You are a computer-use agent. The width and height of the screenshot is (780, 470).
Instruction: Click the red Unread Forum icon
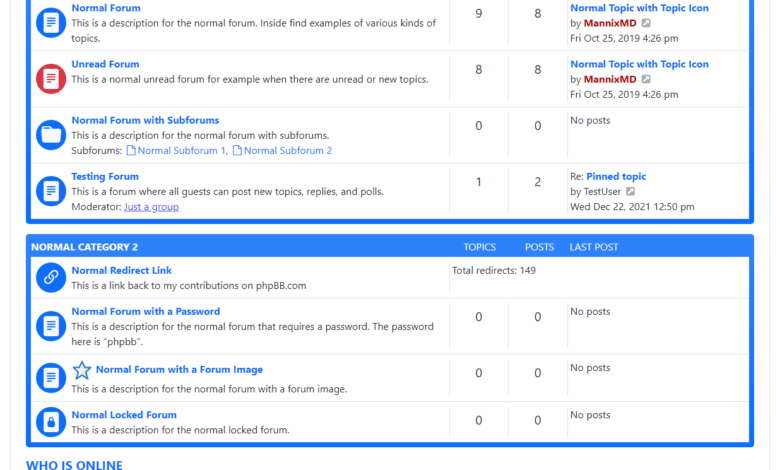51,79
